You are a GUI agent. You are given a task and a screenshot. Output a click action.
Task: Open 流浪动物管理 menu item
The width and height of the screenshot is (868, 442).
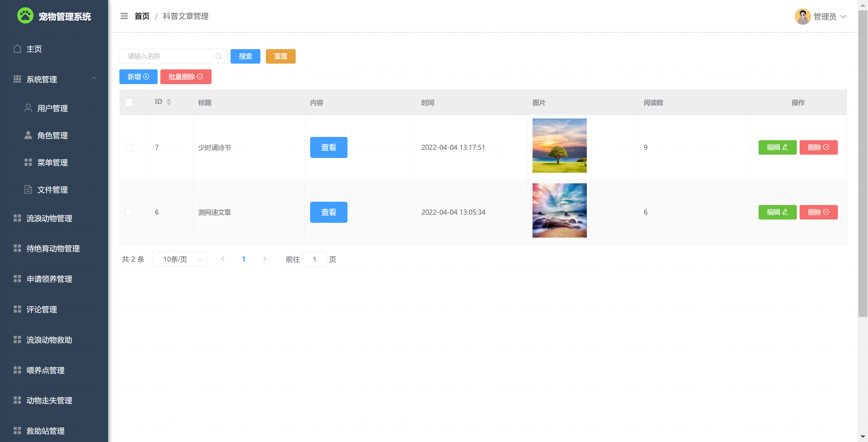tap(49, 219)
